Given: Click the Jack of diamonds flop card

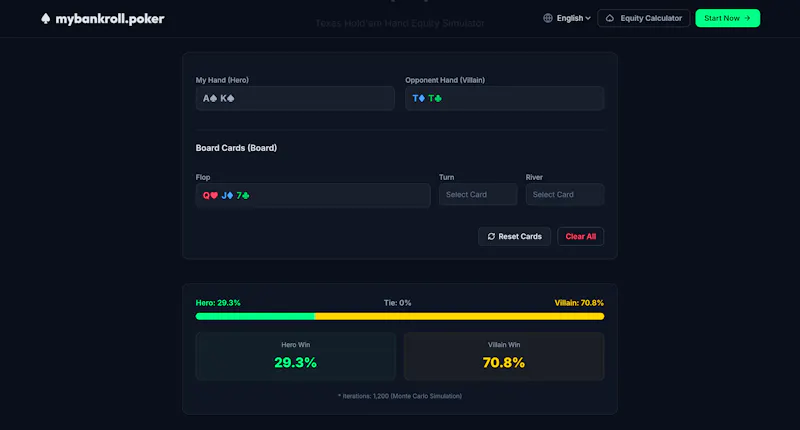Looking at the screenshot, I should [x=227, y=195].
